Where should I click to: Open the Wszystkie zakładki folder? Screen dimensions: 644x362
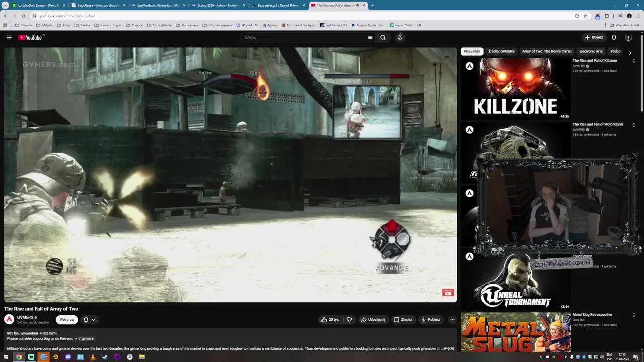pos(625,25)
